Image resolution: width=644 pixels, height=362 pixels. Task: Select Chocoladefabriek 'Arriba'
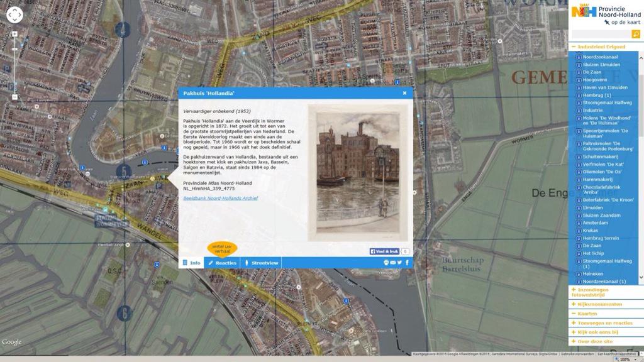[602, 190]
